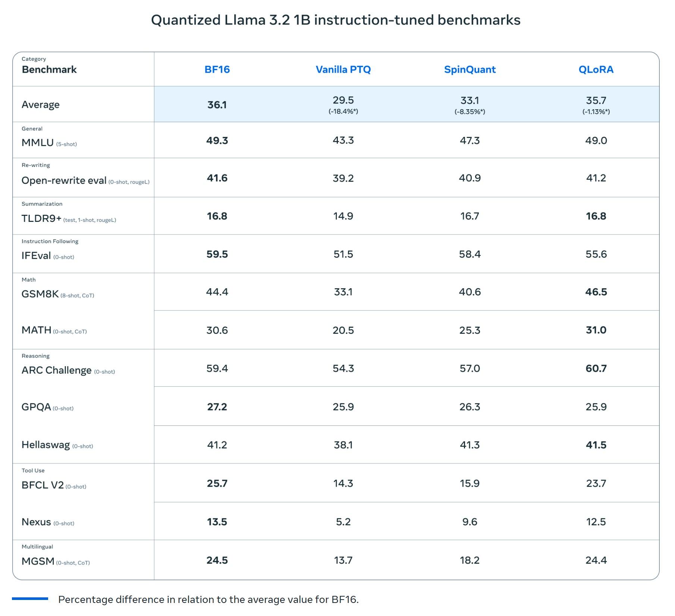This screenshot has height=616, width=675.
Task: Select the Vanilla PTQ -18.4% average cell
Action: (x=343, y=104)
